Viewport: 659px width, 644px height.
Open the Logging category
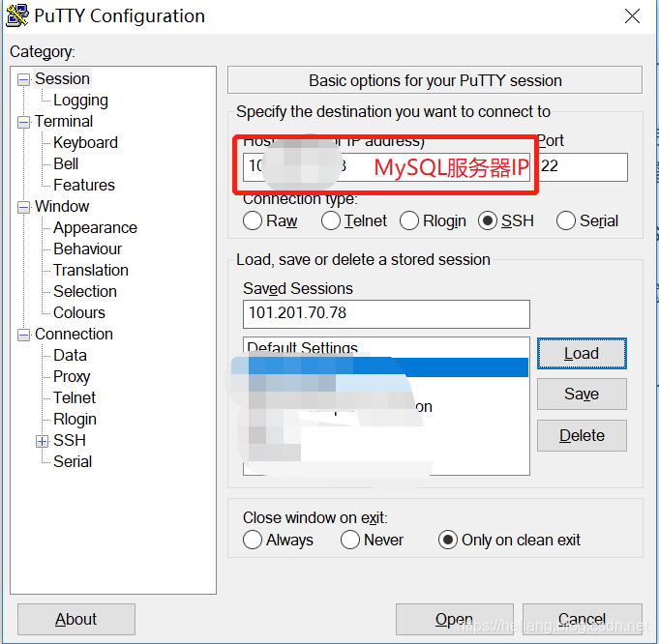point(80,100)
